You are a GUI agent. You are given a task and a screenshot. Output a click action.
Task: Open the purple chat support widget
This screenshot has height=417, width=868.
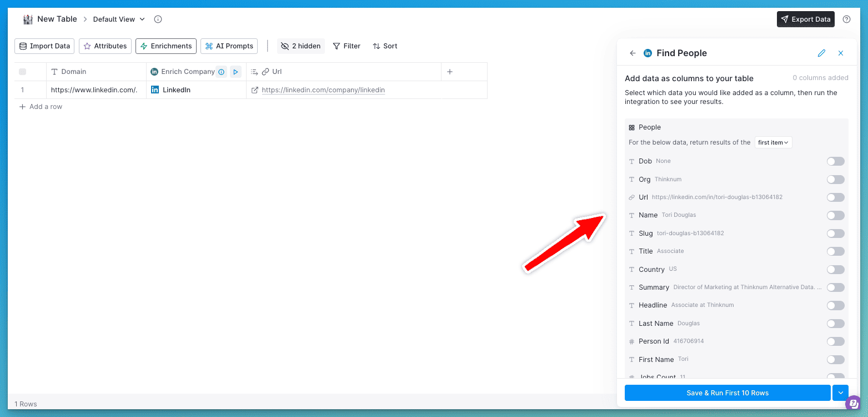(852, 402)
